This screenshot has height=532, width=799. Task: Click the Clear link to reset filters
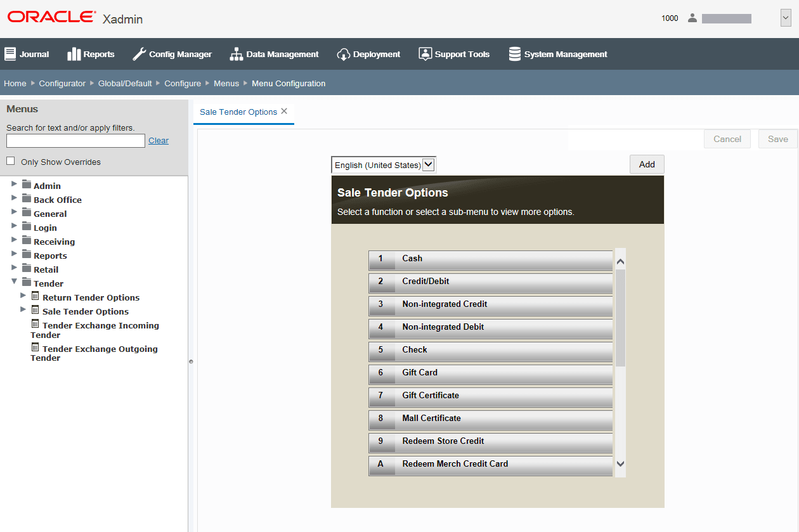(x=159, y=140)
